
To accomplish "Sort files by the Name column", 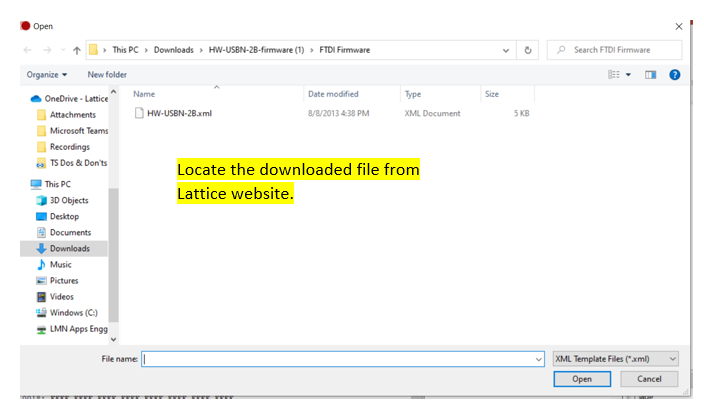I will [x=144, y=94].
